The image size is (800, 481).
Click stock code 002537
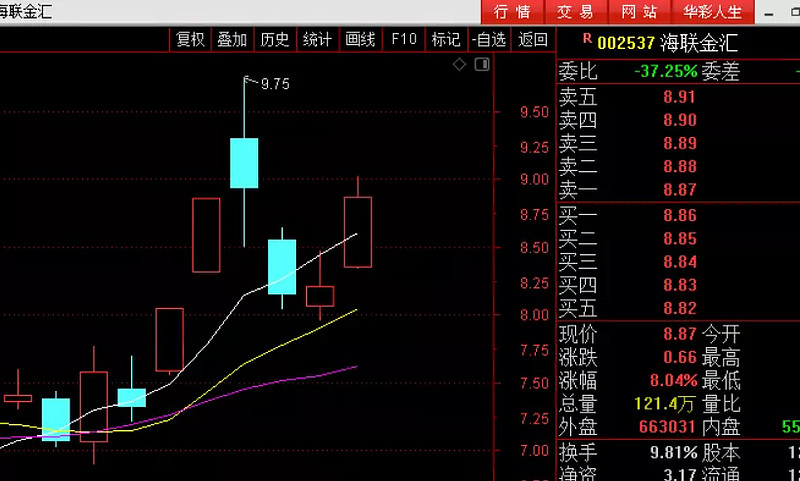point(626,43)
